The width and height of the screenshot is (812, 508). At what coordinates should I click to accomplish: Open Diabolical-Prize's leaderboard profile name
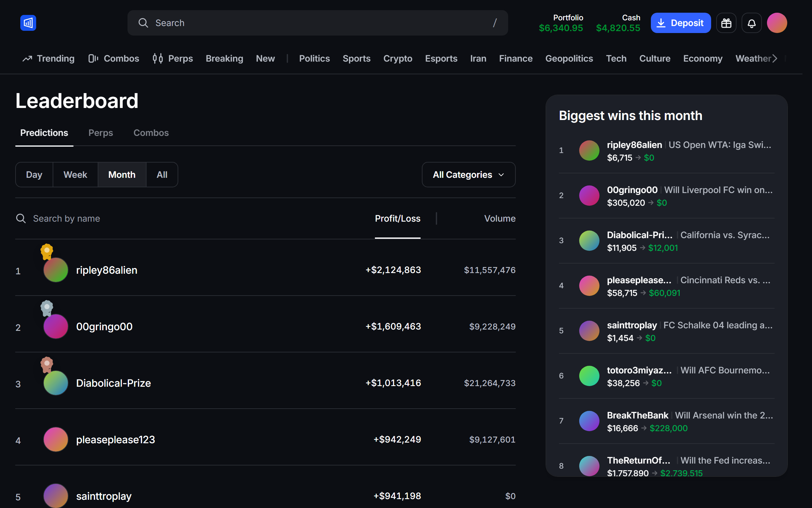114,383
